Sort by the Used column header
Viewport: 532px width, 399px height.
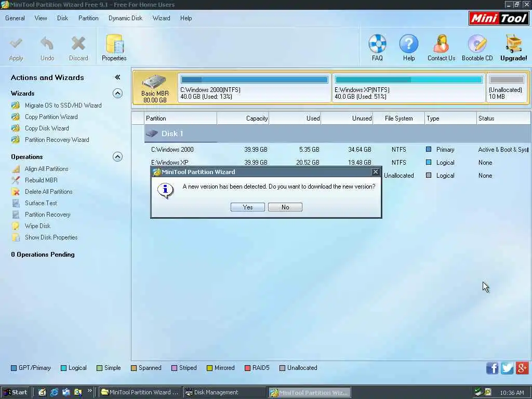coord(295,118)
